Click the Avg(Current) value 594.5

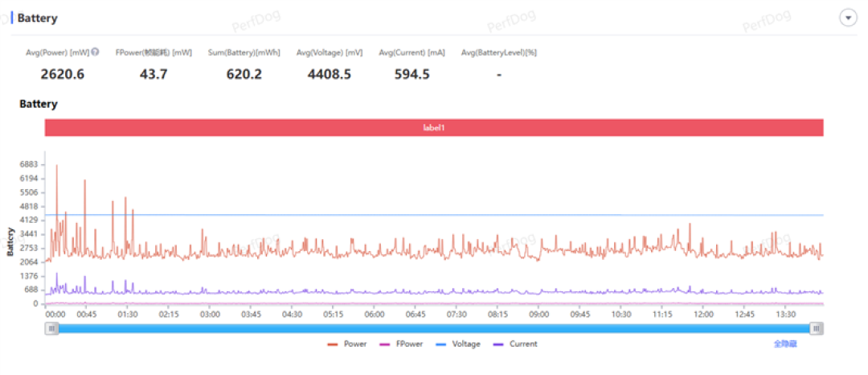point(411,74)
